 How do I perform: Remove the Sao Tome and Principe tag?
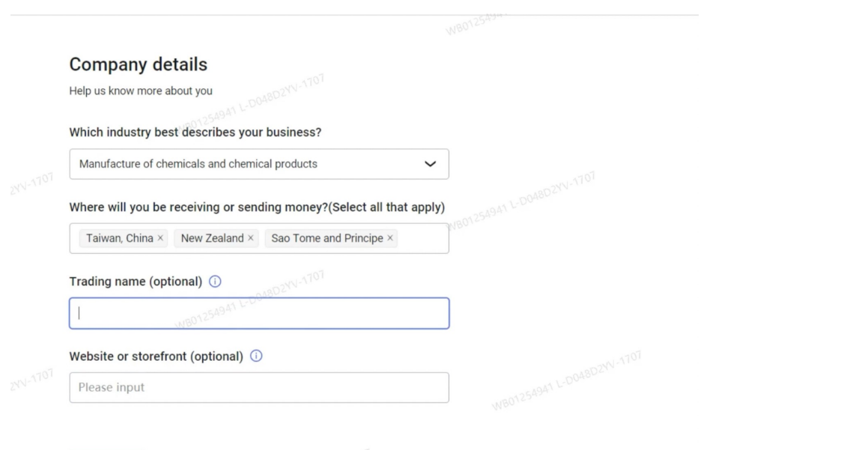pyautogui.click(x=389, y=238)
